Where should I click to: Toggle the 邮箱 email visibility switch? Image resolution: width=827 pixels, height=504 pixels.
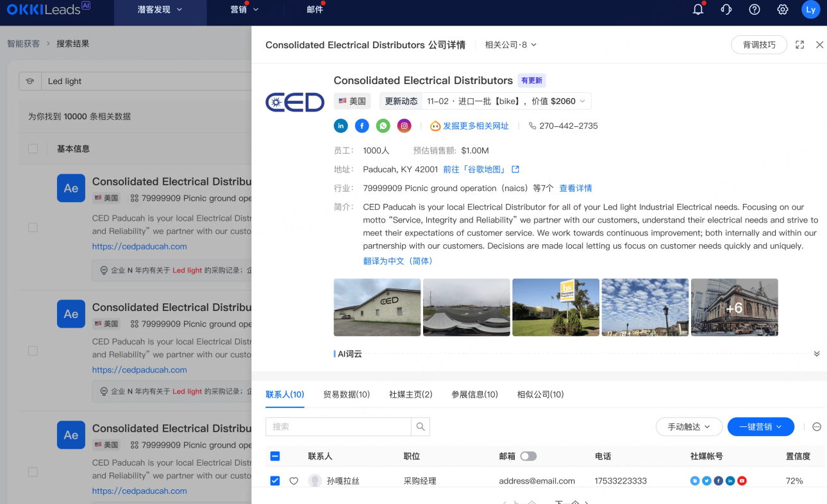tap(528, 456)
